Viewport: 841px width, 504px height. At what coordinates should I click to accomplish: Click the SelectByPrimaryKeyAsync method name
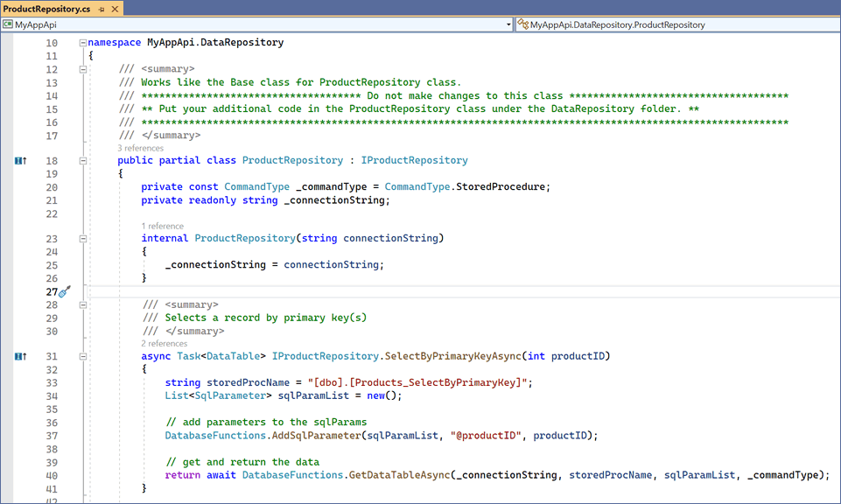[452, 356]
